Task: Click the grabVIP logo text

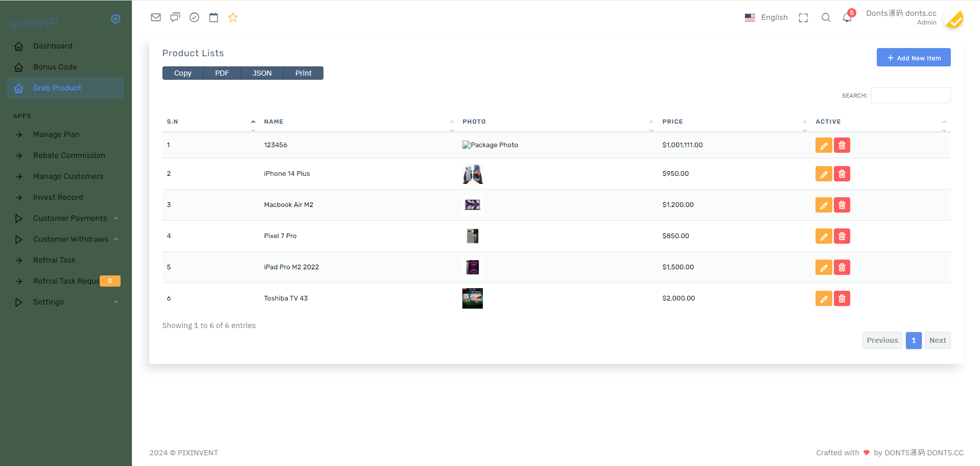Action: tap(34, 23)
